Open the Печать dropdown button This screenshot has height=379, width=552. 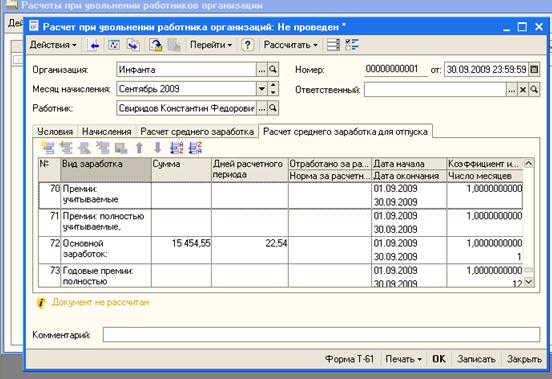tap(403, 359)
